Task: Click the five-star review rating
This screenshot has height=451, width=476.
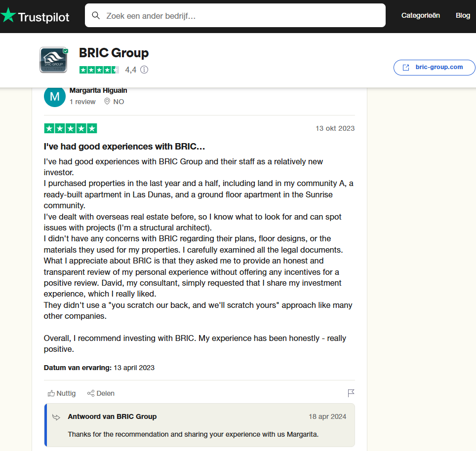Action: pyautogui.click(x=71, y=128)
